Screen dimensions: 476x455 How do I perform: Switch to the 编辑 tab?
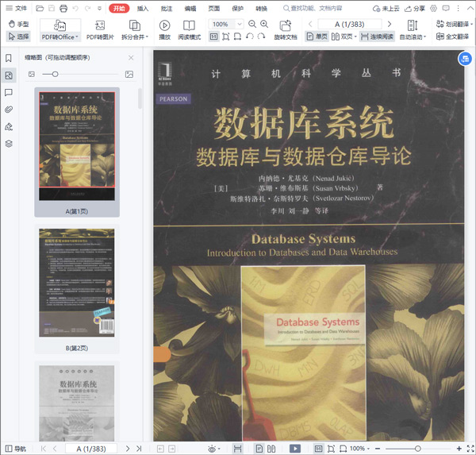[190, 9]
